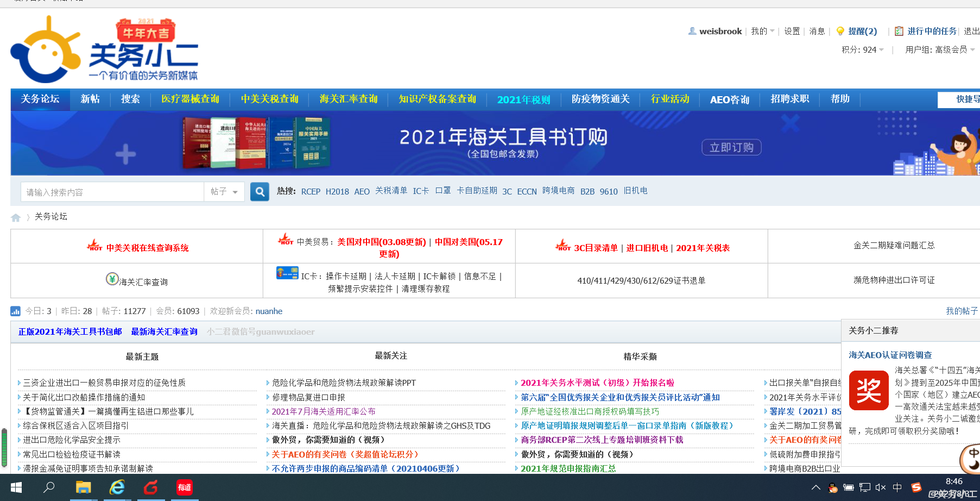Click the HOT icon beside 3C目录清单
Screen dimensions: 980x501
coord(563,245)
